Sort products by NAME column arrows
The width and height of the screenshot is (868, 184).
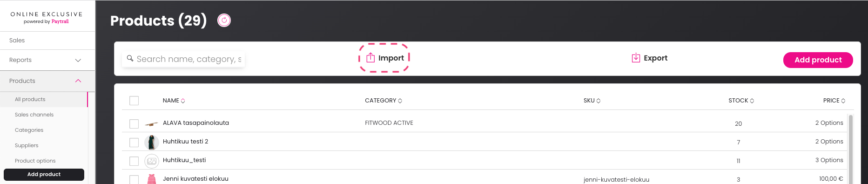[x=183, y=101]
